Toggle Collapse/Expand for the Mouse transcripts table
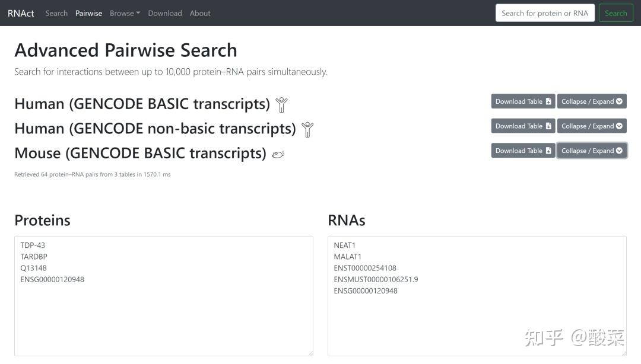 (592, 151)
